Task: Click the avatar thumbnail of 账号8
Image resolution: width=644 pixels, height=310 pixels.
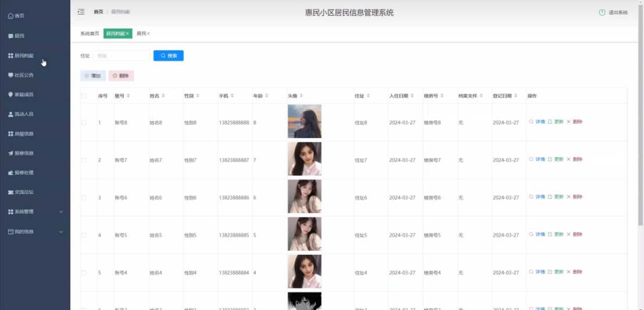Action: (x=305, y=121)
